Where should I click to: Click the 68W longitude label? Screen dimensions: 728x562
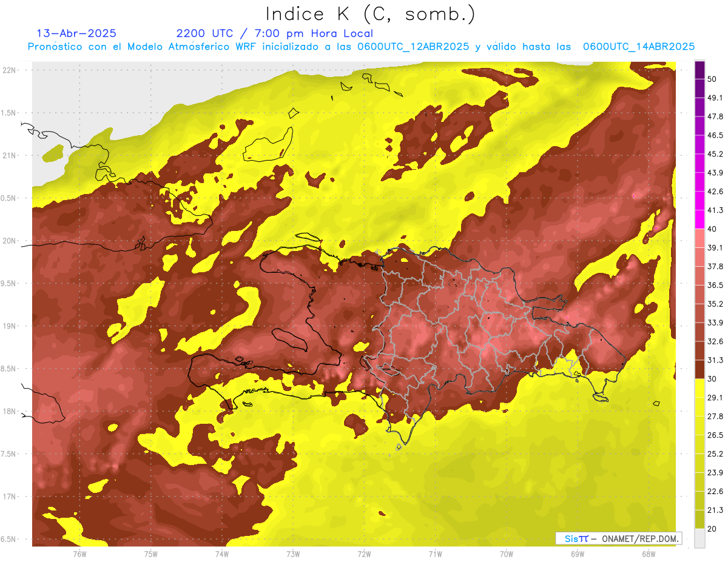pos(649,554)
